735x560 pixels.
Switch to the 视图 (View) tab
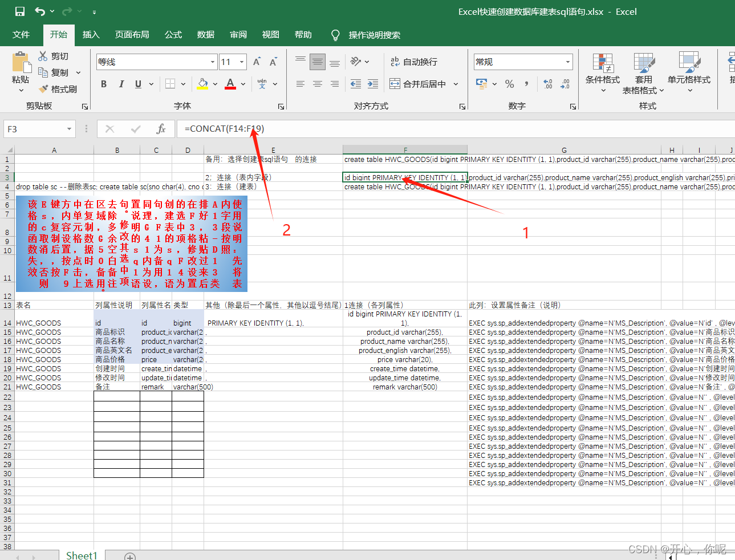coord(271,35)
